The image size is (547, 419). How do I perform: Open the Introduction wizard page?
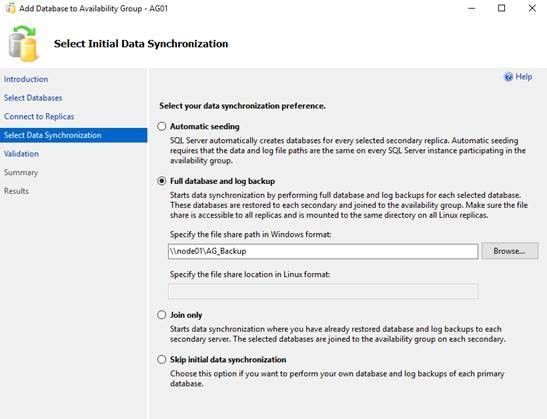[26, 79]
